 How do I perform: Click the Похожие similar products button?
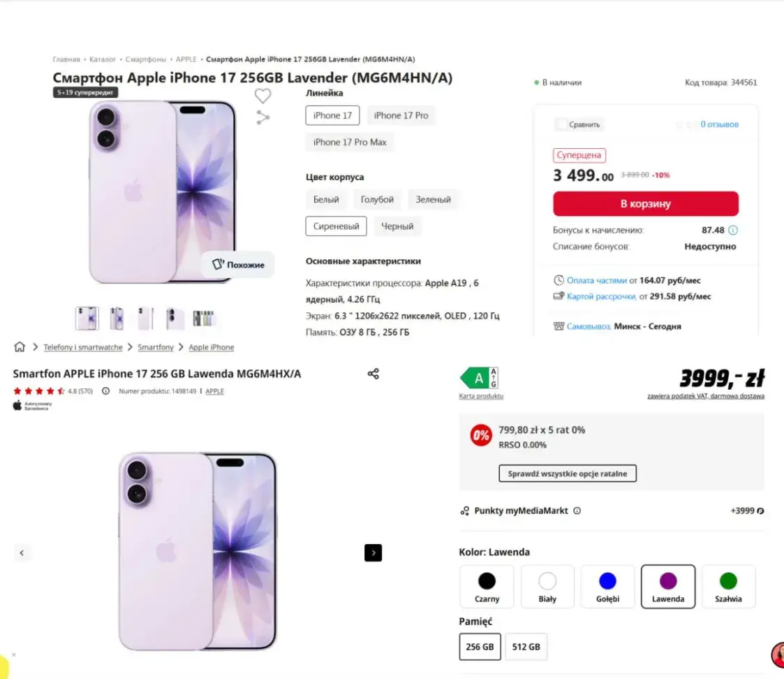click(238, 265)
